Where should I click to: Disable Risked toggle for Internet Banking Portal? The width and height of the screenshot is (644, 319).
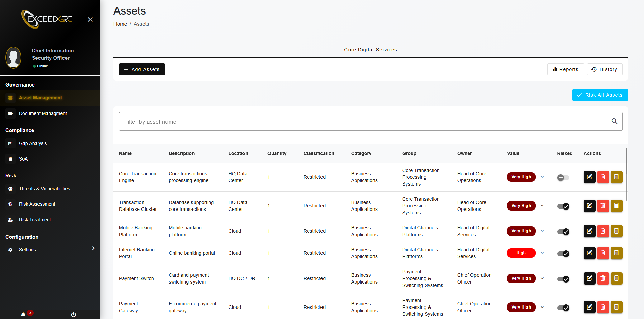563,253
